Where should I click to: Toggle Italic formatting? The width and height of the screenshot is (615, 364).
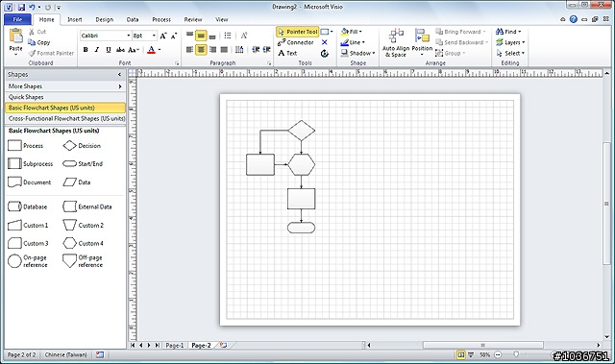(97, 50)
